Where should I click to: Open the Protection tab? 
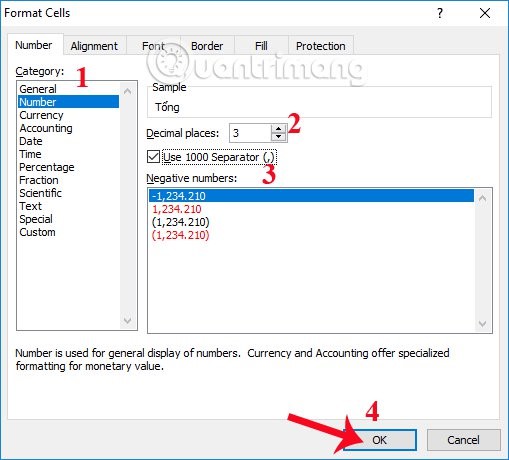click(x=321, y=46)
